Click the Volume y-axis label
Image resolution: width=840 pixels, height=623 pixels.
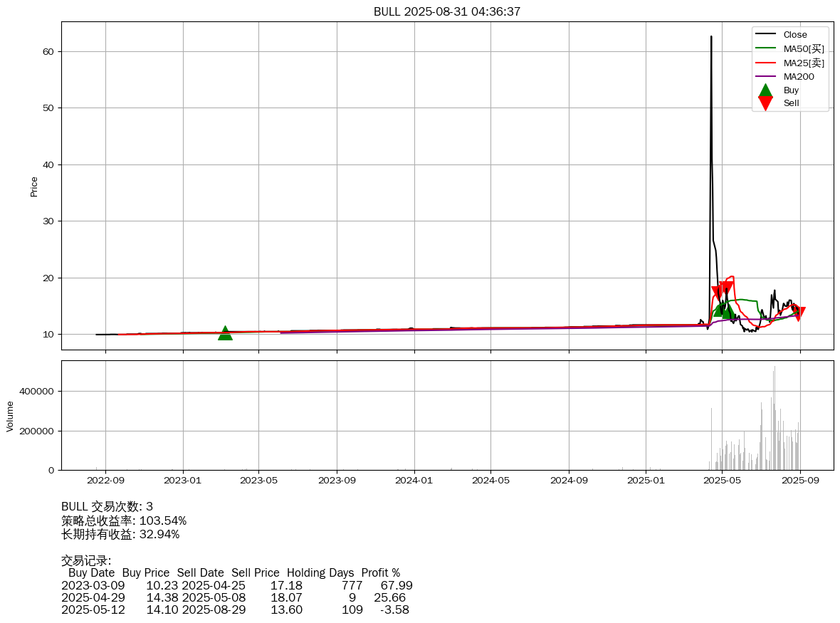tap(10, 416)
